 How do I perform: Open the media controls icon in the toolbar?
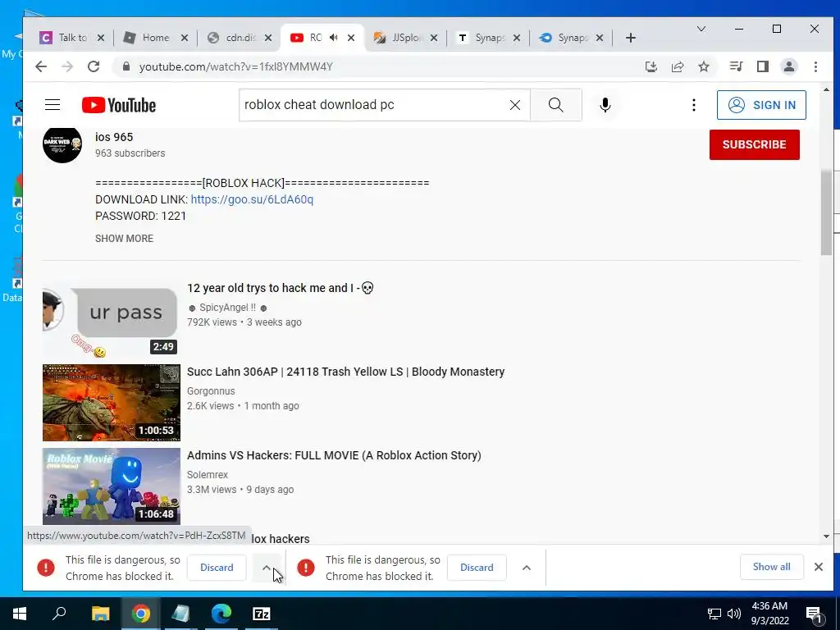[736, 66]
